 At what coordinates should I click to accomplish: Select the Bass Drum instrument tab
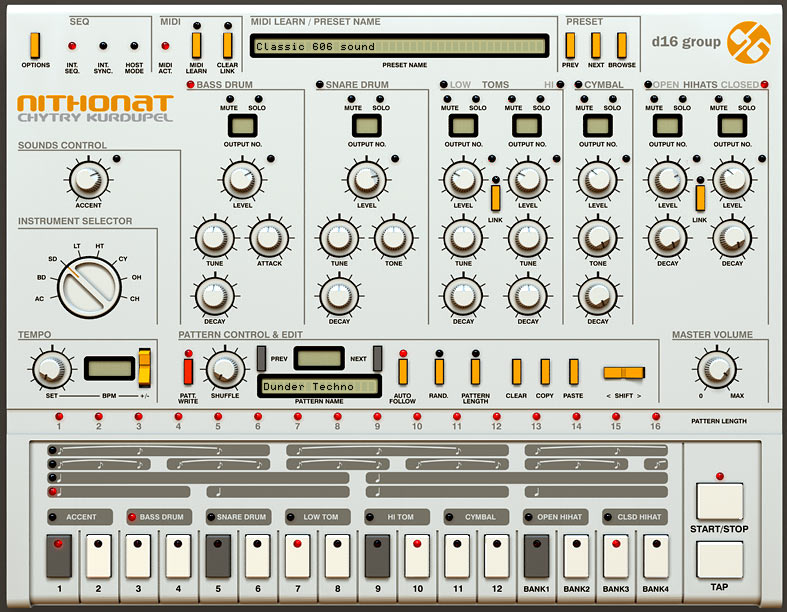click(159, 517)
